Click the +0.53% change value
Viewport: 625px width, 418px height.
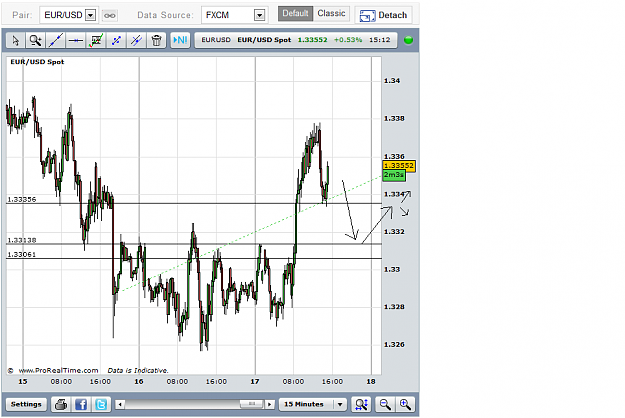pyautogui.click(x=348, y=40)
